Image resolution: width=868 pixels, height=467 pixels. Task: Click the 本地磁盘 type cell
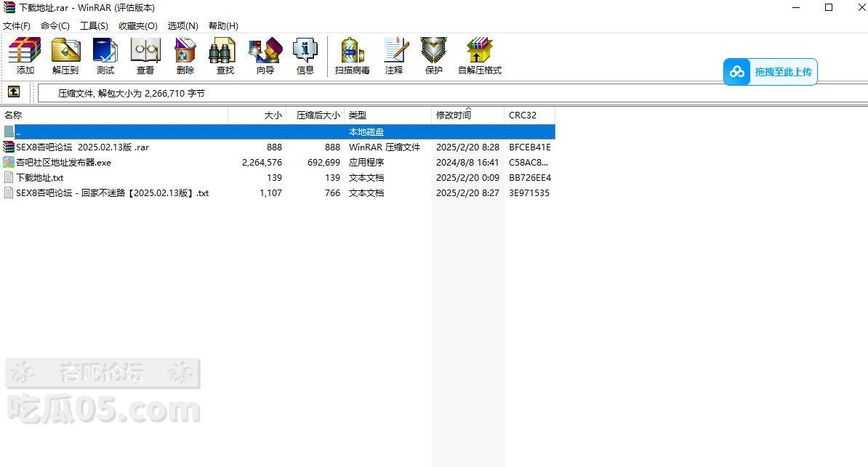(366, 131)
